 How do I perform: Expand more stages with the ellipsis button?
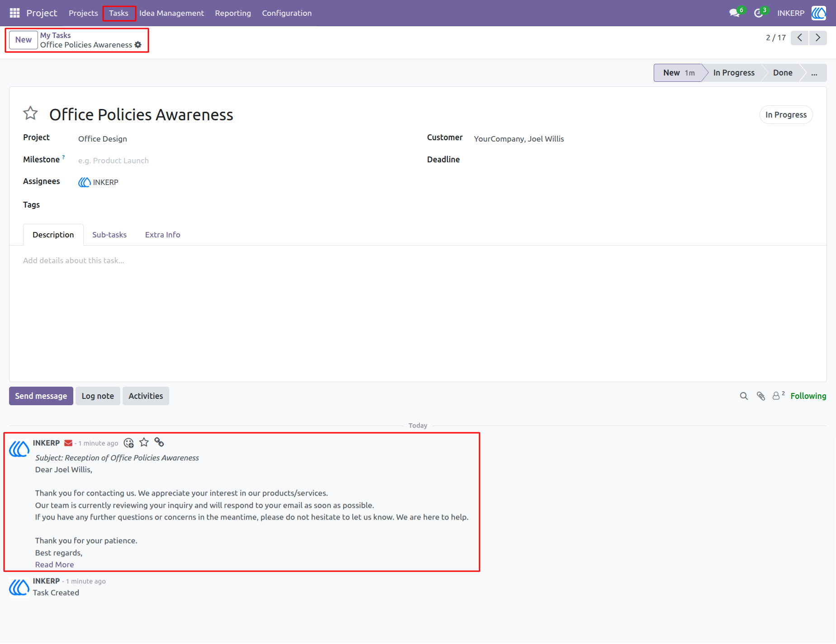tap(814, 73)
